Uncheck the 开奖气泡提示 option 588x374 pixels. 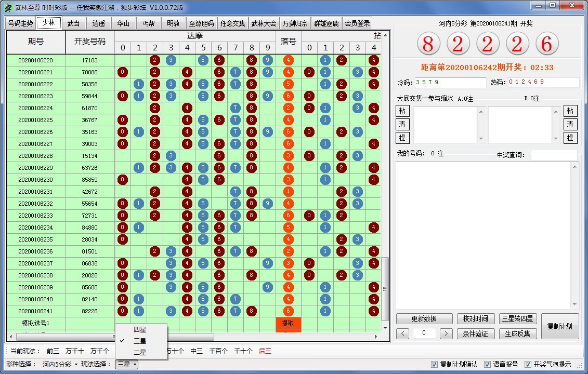[x=528, y=365]
